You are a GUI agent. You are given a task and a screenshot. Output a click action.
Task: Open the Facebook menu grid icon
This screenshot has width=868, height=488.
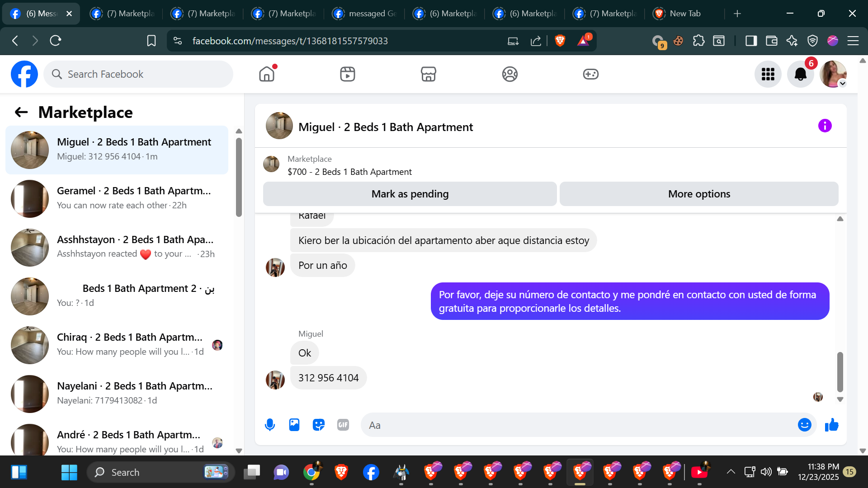tap(768, 74)
